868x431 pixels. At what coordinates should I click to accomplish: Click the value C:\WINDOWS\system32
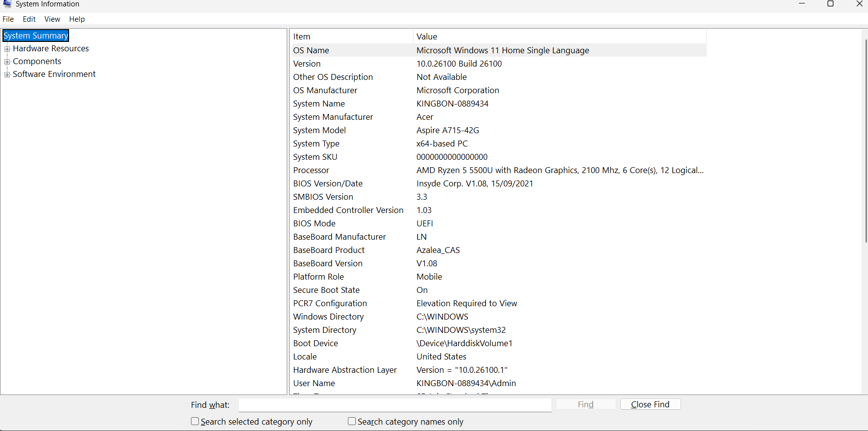(x=461, y=330)
